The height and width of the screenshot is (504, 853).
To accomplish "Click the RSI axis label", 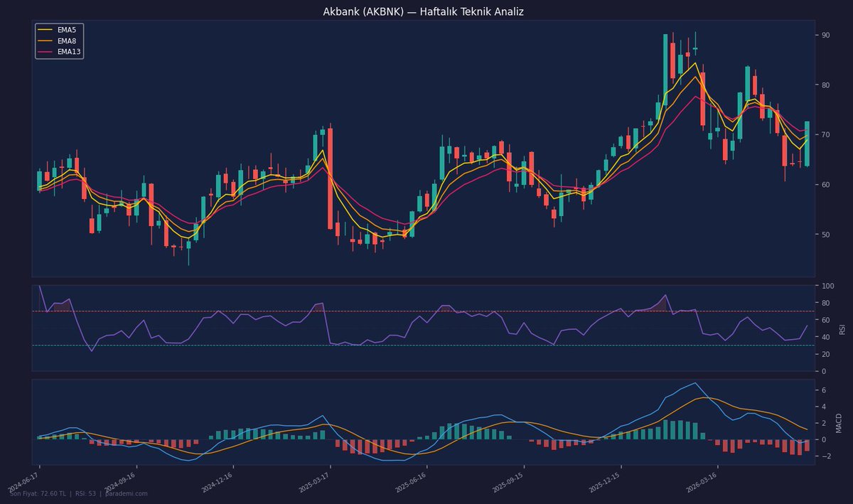I will coord(844,328).
